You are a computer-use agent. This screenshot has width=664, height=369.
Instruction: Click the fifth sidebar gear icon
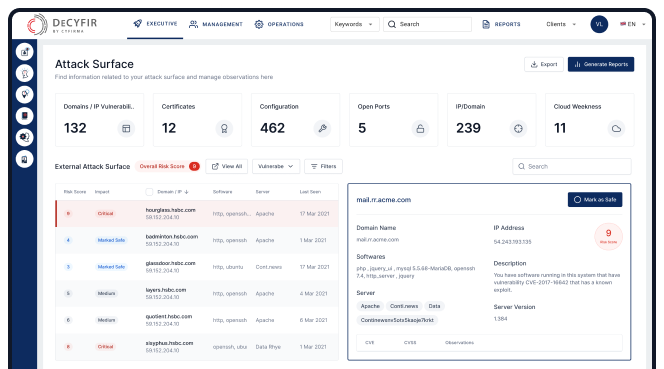25,137
